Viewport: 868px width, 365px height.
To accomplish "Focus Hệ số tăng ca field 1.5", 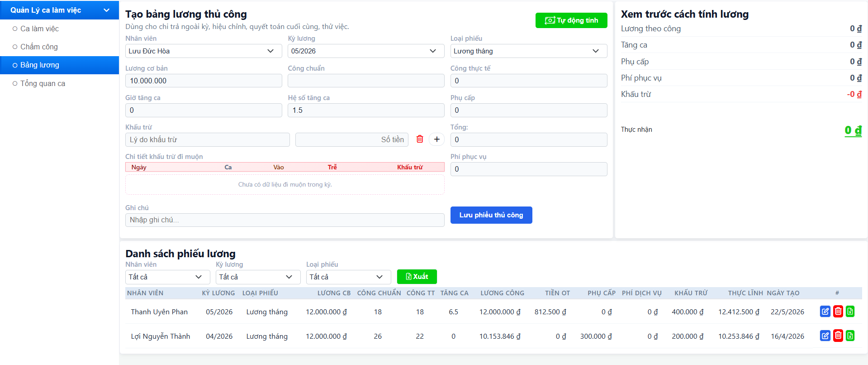I will tap(366, 110).
